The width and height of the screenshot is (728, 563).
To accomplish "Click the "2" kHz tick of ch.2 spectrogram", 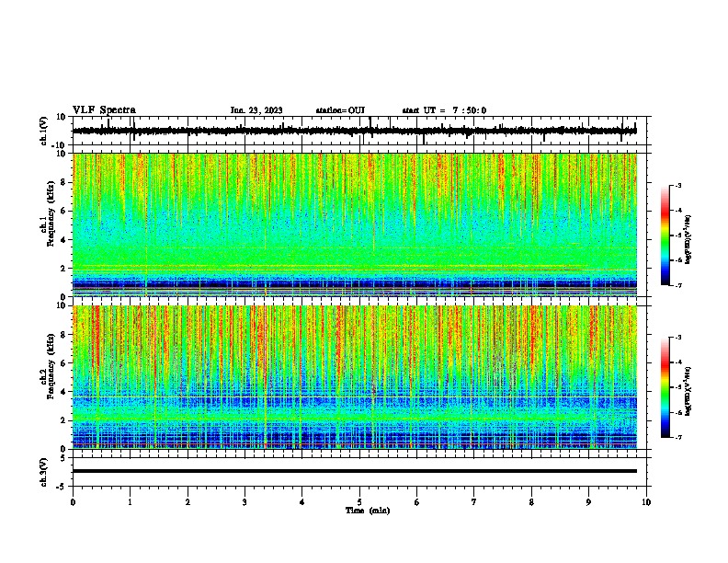I will (x=64, y=420).
